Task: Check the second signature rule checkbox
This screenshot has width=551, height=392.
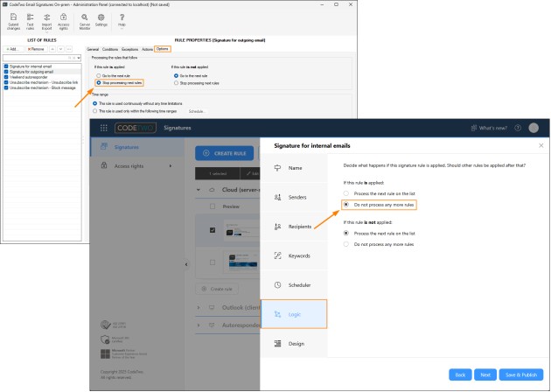Action: 213,262
